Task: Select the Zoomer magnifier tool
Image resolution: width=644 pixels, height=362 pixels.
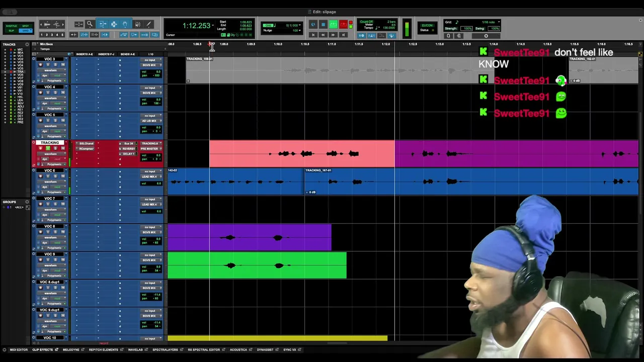Action: pos(90,24)
